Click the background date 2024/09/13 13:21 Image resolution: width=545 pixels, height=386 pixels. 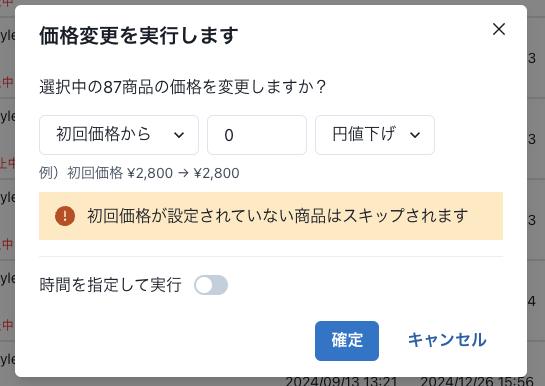tap(341, 381)
